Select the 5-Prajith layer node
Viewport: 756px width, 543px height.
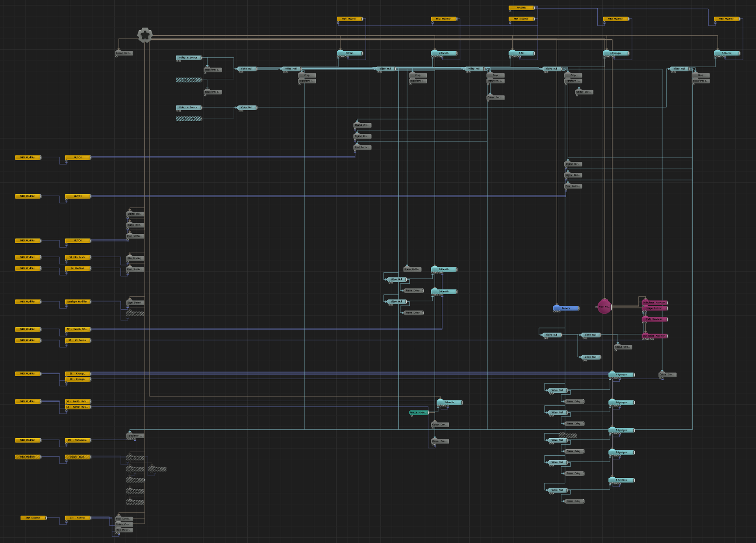click(x=726, y=53)
